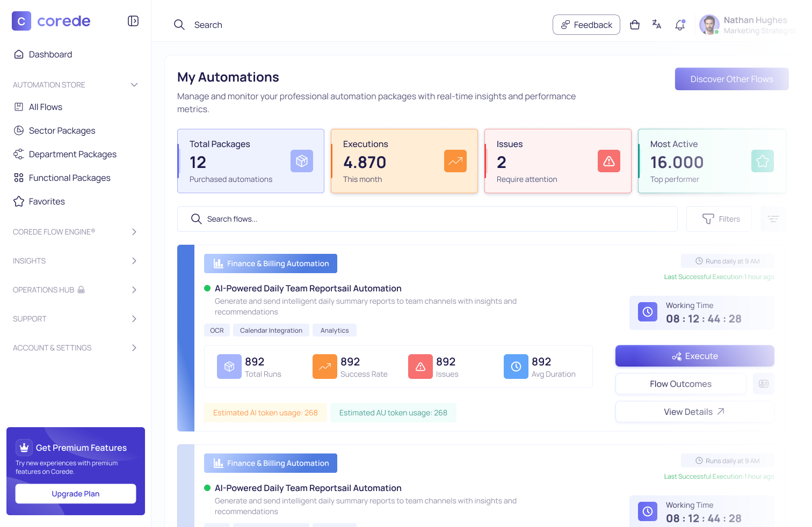Click Upgrade Plan button
This screenshot has width=812, height=527.
(x=76, y=494)
